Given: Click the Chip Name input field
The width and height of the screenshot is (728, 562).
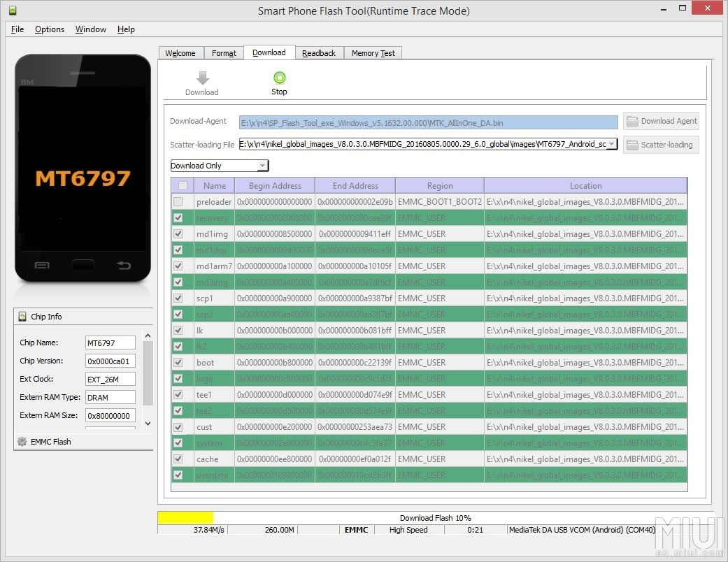Looking at the screenshot, I should click(x=110, y=343).
